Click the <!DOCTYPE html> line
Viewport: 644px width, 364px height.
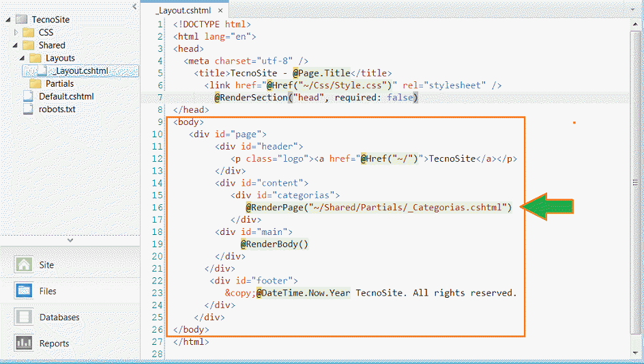(212, 25)
